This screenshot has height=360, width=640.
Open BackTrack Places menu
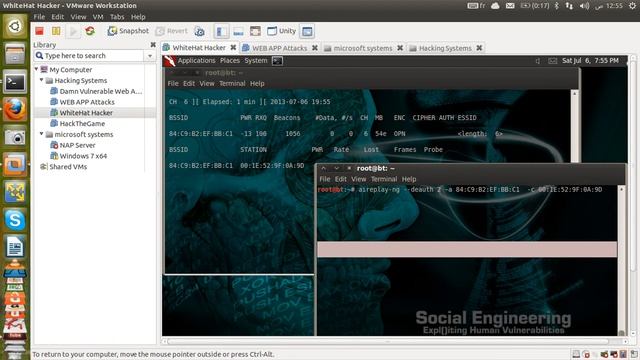(x=230, y=60)
